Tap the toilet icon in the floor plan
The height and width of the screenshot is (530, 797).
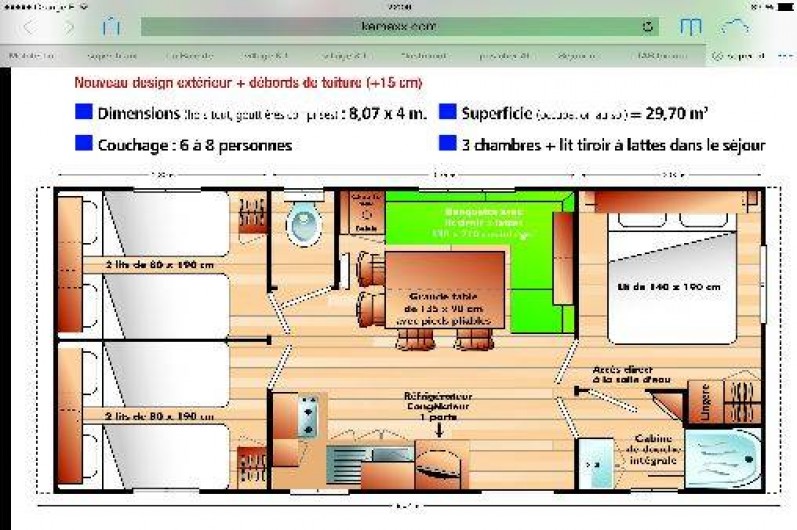point(302,223)
